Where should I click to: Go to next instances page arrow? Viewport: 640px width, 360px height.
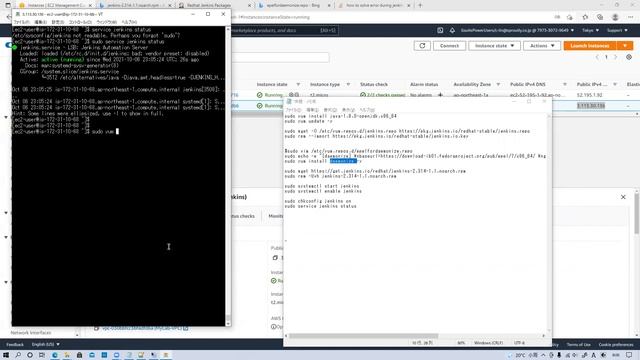tap(616, 57)
